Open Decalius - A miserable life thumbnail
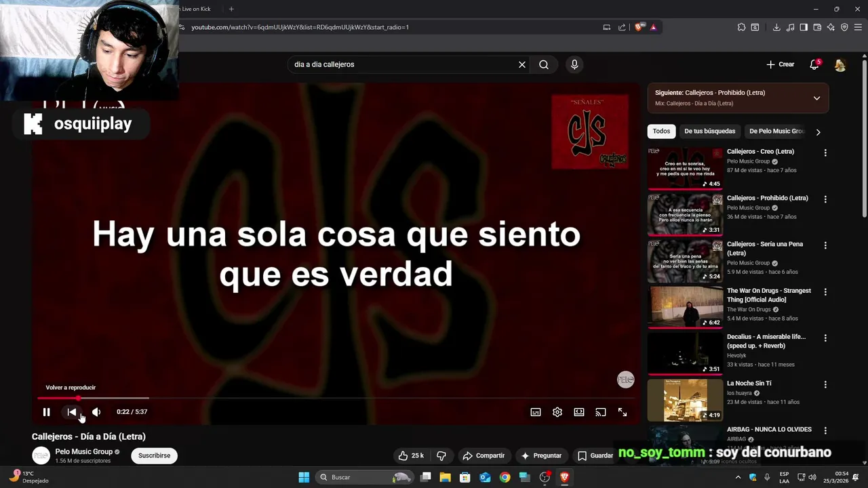This screenshot has height=488, width=868. pyautogui.click(x=685, y=353)
